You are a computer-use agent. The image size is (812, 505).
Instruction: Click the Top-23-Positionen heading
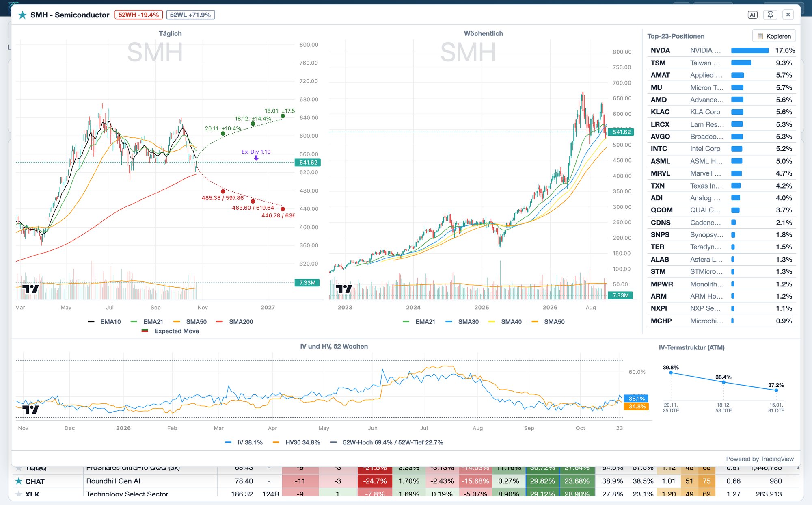pyautogui.click(x=676, y=36)
